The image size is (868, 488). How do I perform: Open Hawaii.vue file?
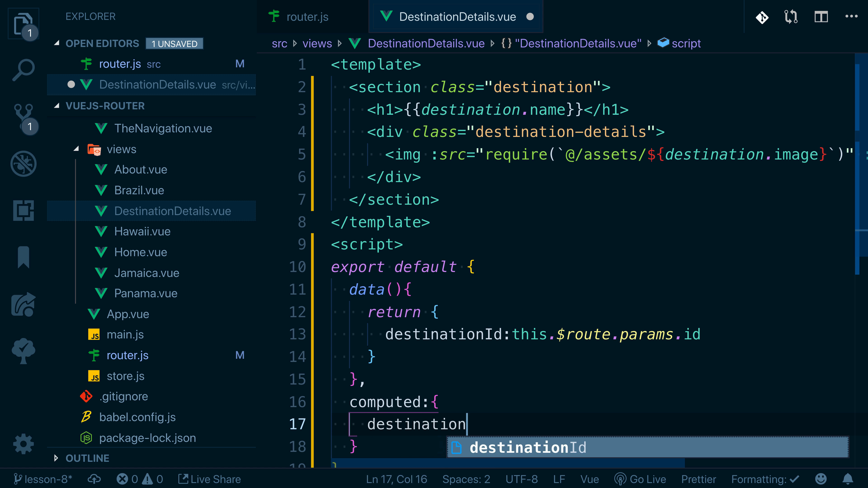coord(151,231)
